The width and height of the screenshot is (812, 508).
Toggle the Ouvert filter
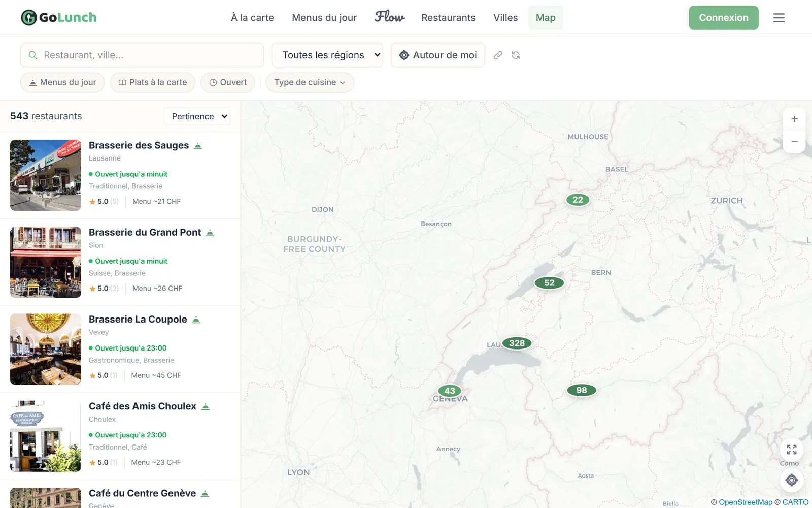[x=228, y=82]
